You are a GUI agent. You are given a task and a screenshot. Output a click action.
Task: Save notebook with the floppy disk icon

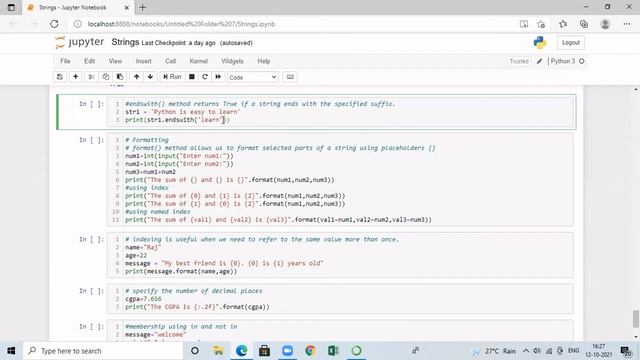coord(60,77)
